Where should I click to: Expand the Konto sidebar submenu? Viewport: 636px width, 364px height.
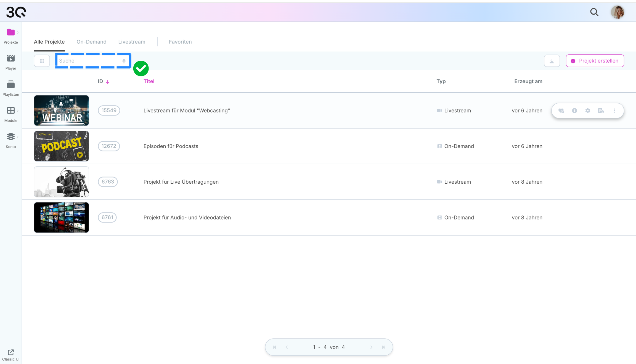pyautogui.click(x=18, y=137)
